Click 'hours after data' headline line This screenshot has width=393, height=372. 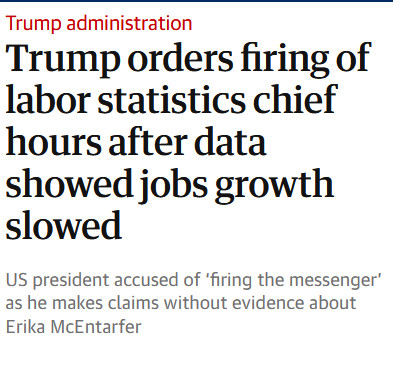click(136, 141)
